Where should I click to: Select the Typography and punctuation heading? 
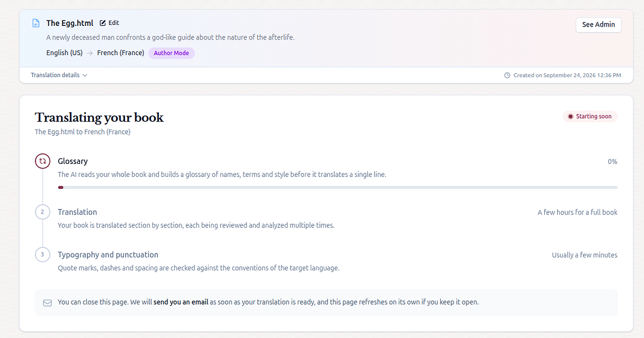click(x=108, y=255)
